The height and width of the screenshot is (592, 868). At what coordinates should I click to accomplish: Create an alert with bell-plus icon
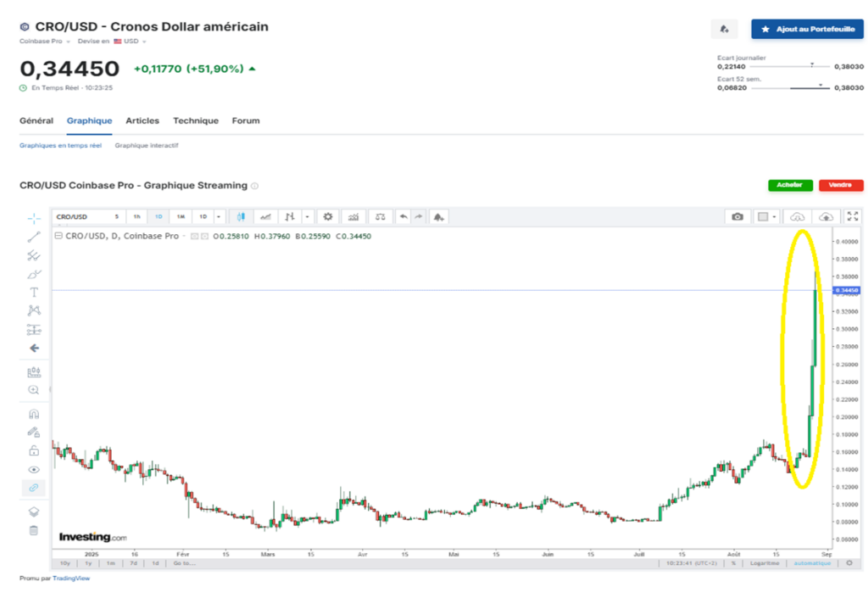point(438,216)
